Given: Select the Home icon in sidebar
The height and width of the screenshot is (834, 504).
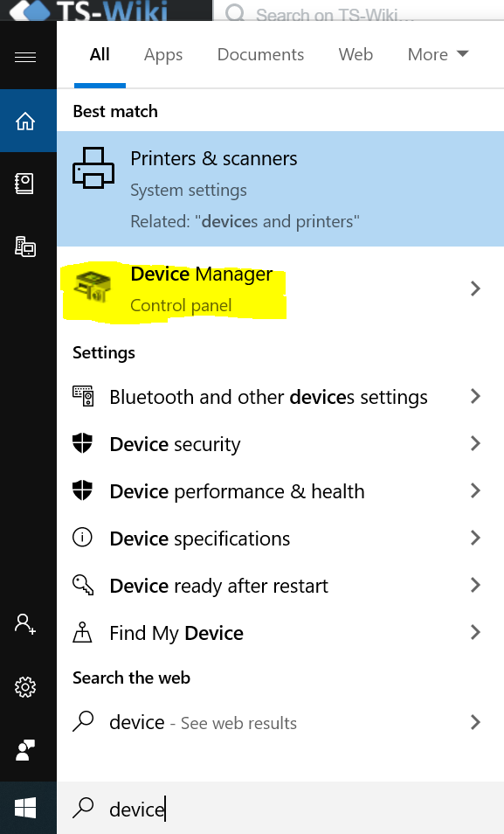Looking at the screenshot, I should tap(25, 122).
